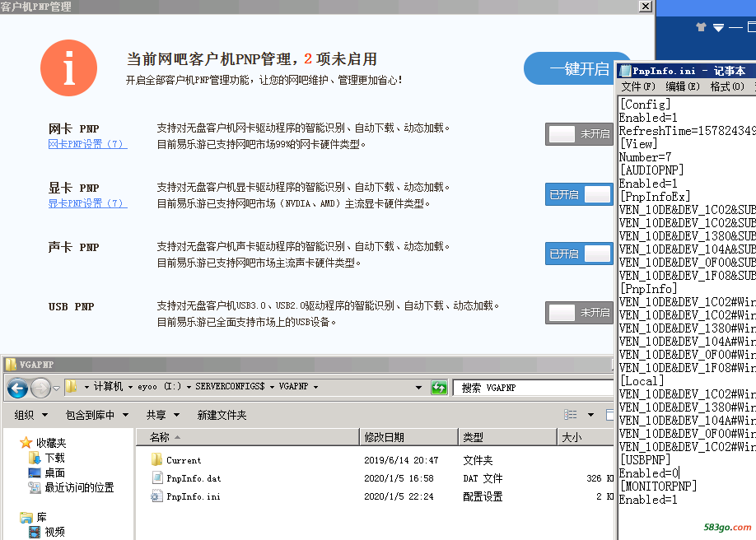Click the 搜索 VGAPNP search box
The height and width of the screenshot is (540, 756).
[x=533, y=388]
